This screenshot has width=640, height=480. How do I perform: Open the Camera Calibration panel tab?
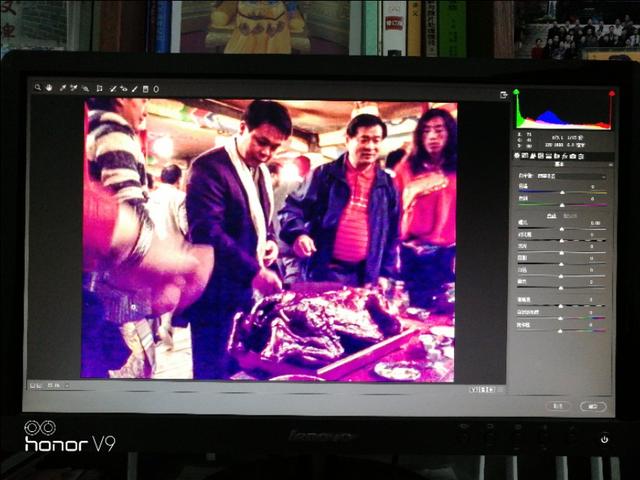pos(573,156)
